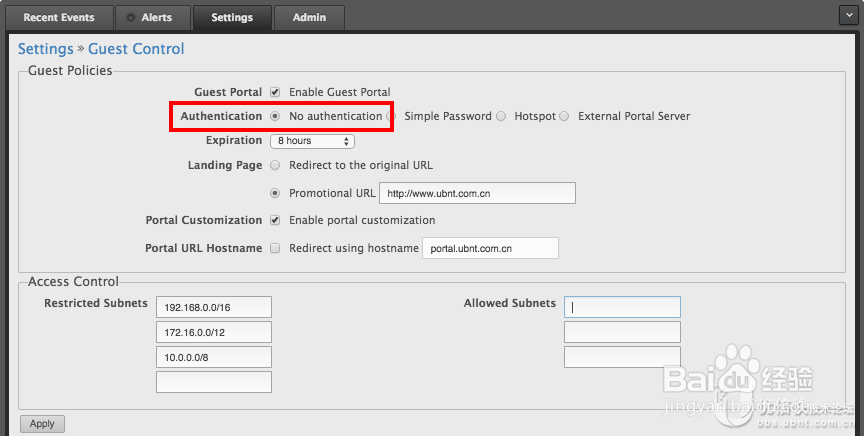Toggle the Enable Guest Portal checkbox
864x436 pixels.
tap(275, 92)
